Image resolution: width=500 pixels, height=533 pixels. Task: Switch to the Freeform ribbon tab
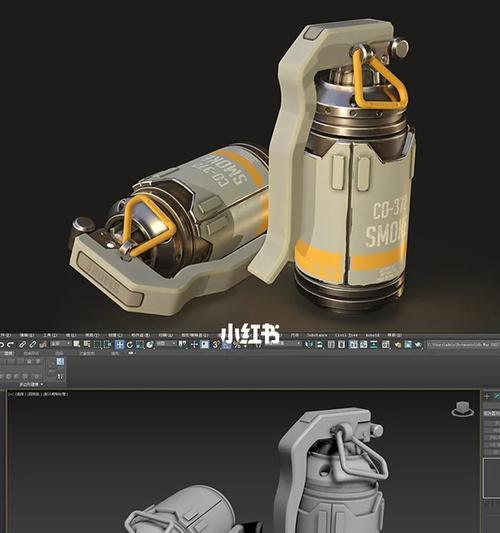[31, 353]
